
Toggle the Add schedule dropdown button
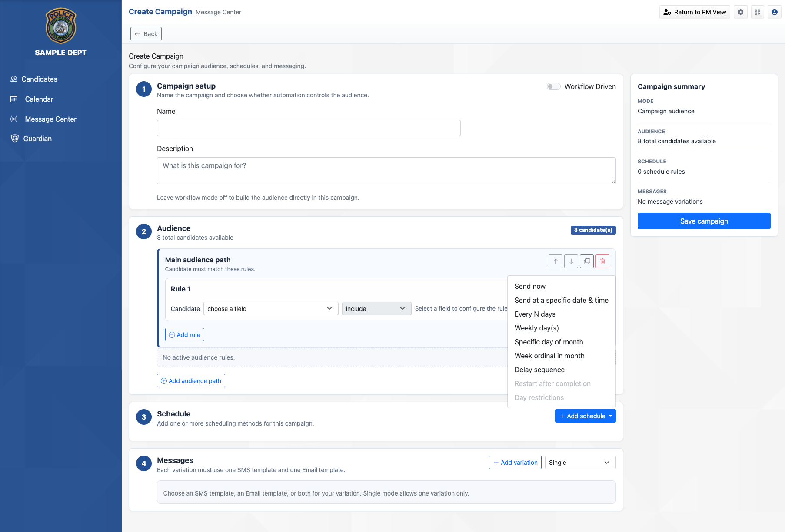pyautogui.click(x=585, y=416)
